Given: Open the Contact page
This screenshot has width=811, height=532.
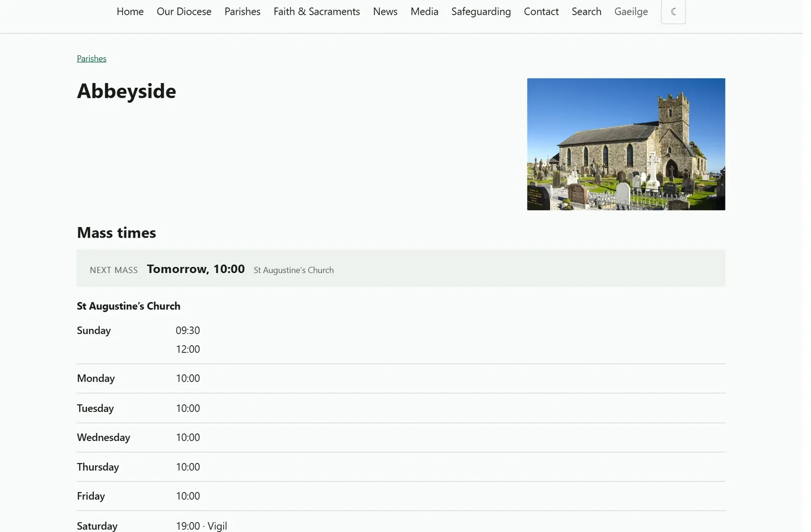Looking at the screenshot, I should 541,12.
